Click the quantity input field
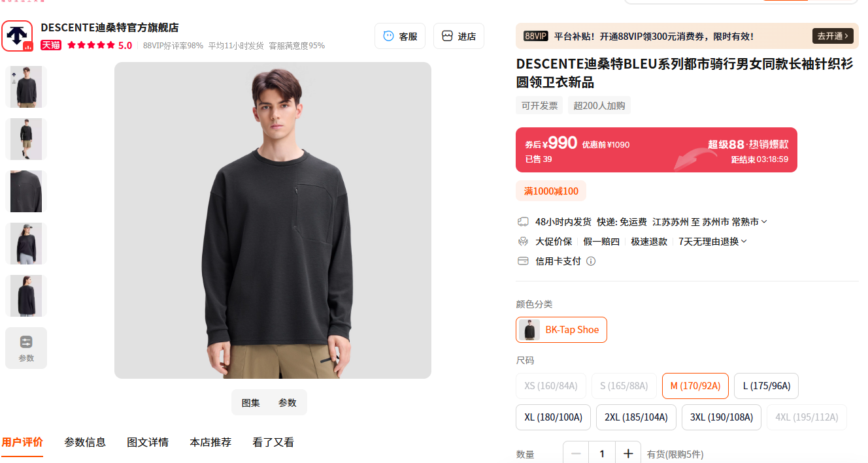The image size is (868, 463). (x=602, y=454)
